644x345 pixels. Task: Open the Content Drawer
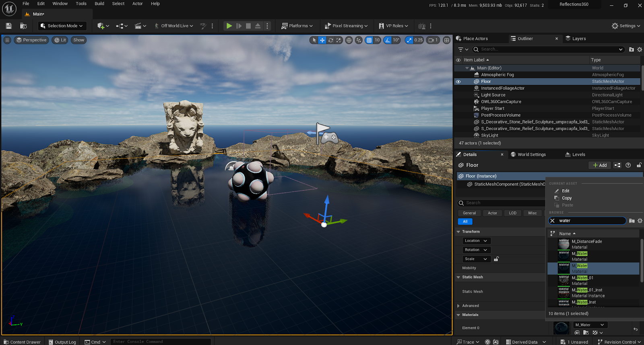pos(22,342)
